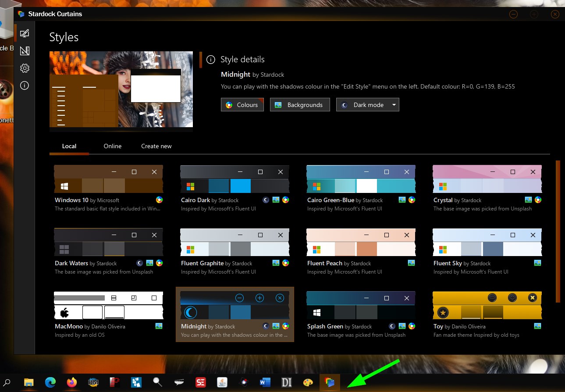Select the Midnight style thumbnail
Viewport: 565px width, 392px height.
235,305
